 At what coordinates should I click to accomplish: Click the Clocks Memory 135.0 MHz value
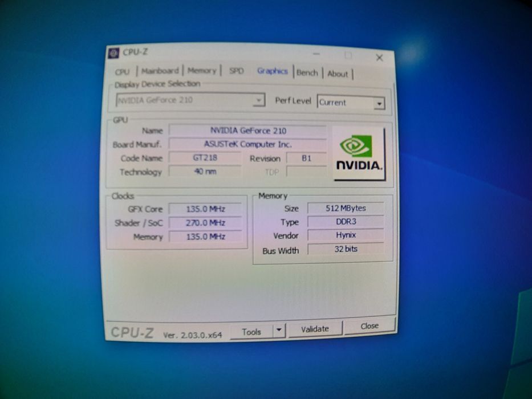click(205, 237)
